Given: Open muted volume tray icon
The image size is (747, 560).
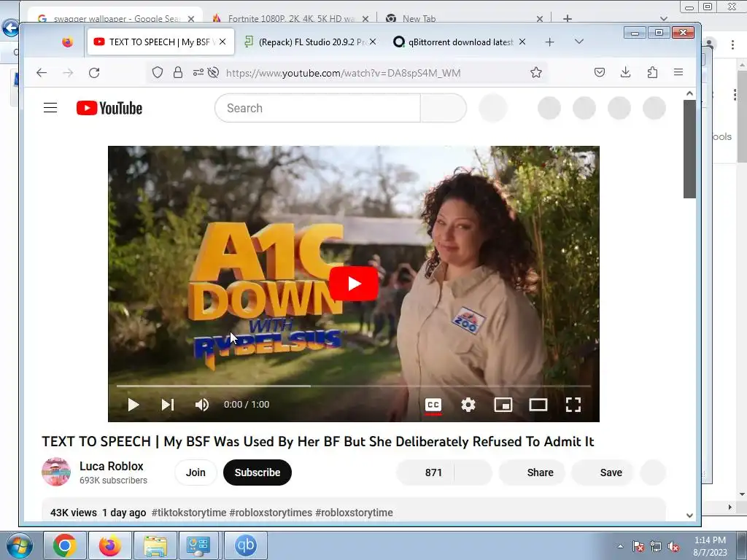Looking at the screenshot, I should point(673,547).
